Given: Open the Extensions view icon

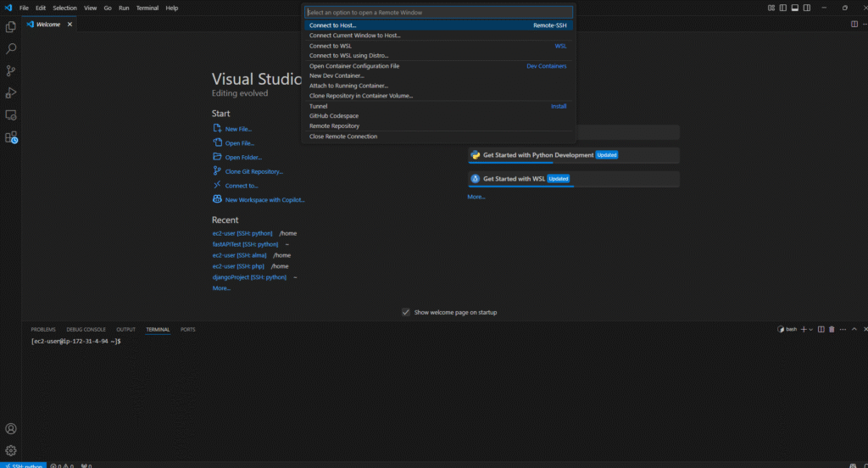Looking at the screenshot, I should click(11, 136).
